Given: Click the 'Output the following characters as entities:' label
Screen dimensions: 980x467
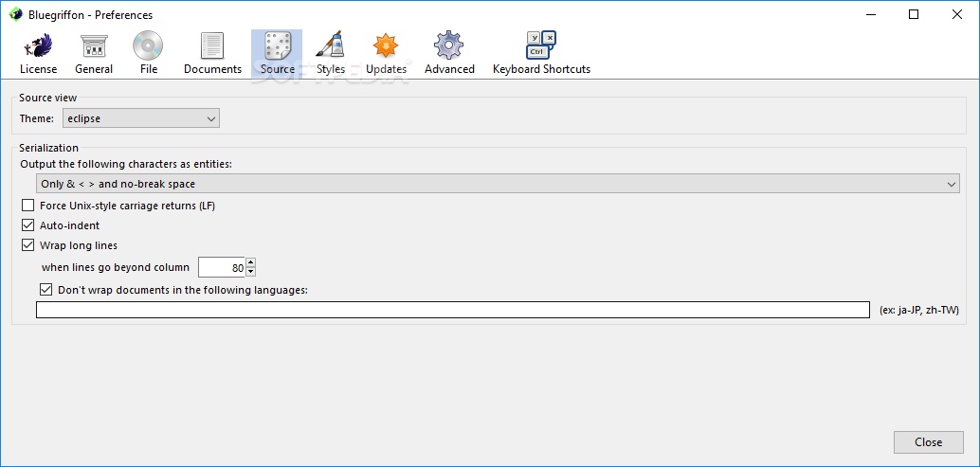Looking at the screenshot, I should pos(126,164).
